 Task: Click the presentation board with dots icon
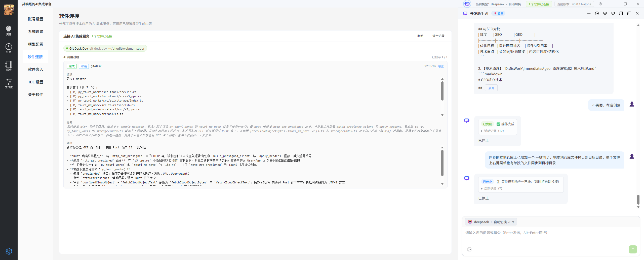point(605,13)
